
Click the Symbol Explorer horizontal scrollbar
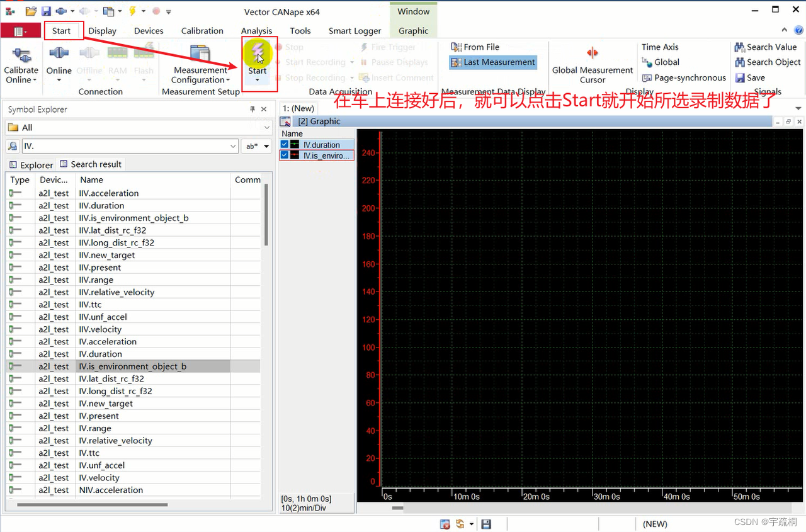(x=93, y=504)
